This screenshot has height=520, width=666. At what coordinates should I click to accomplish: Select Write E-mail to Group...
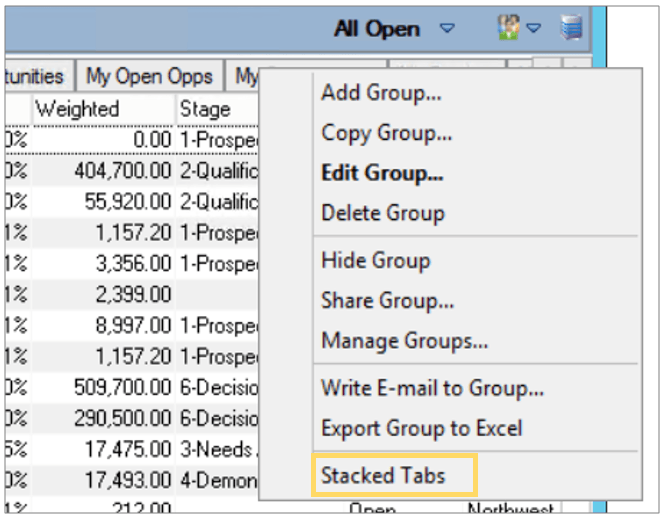tap(432, 388)
